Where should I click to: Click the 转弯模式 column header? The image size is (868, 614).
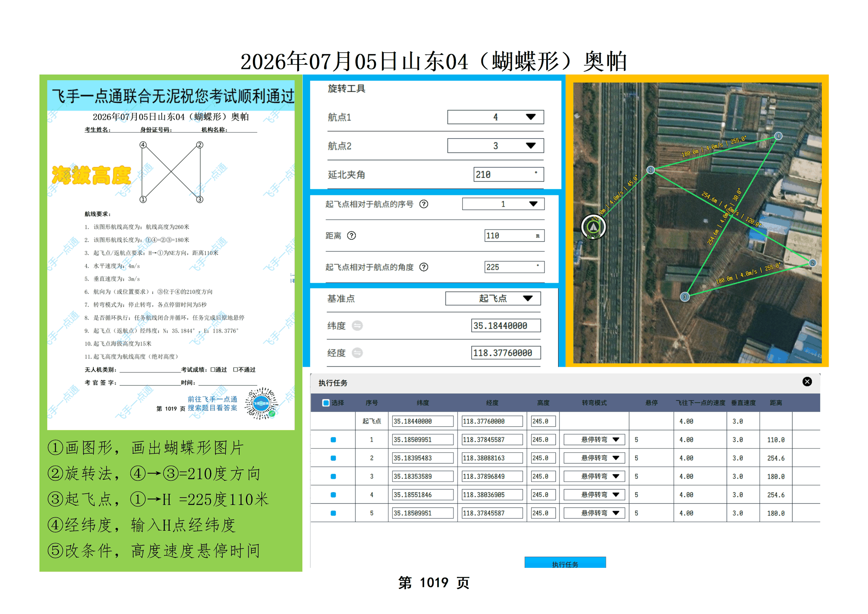pyautogui.click(x=594, y=403)
